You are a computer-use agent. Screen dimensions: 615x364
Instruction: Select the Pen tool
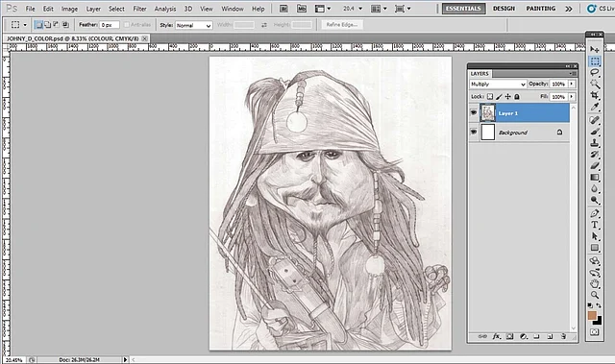(595, 213)
